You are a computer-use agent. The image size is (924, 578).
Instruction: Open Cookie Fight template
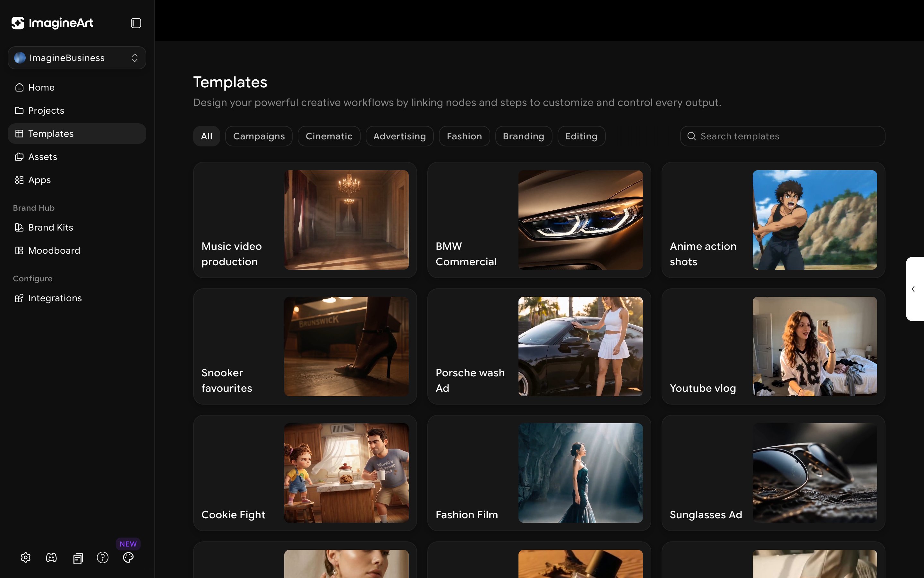coord(305,473)
